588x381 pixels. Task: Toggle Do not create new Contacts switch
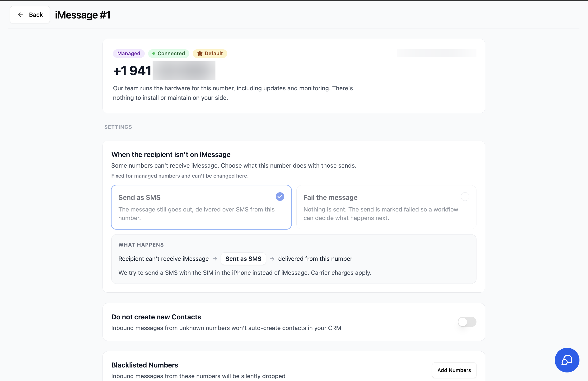click(467, 322)
